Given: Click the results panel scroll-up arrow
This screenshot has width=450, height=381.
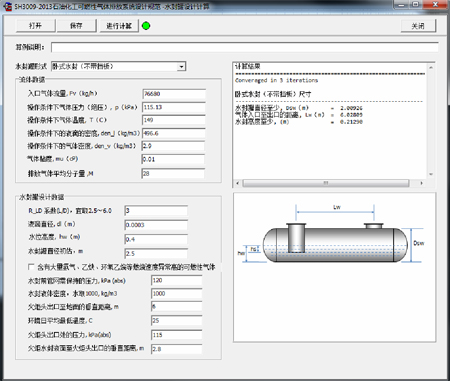Looking at the screenshot, I should (431, 67).
